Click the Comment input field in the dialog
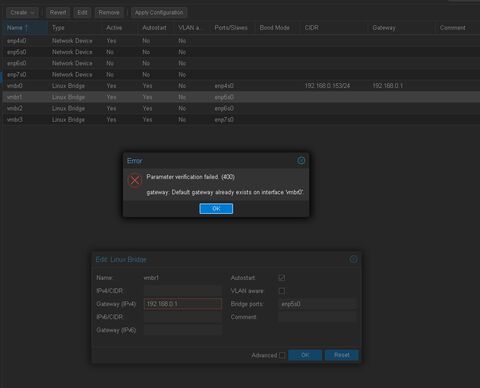The width and height of the screenshot is (480, 388). click(x=318, y=317)
